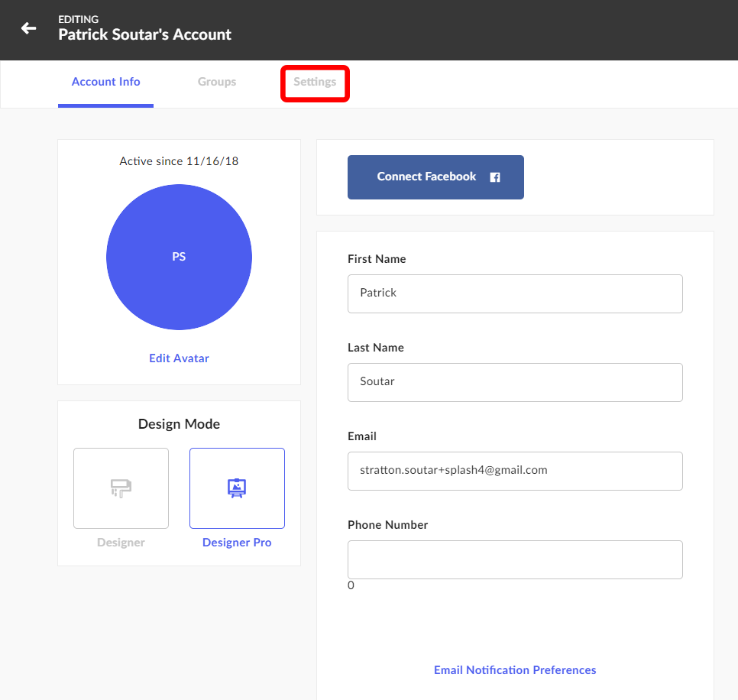Click the Facebook logo icon
This screenshot has height=700, width=738.
(494, 177)
